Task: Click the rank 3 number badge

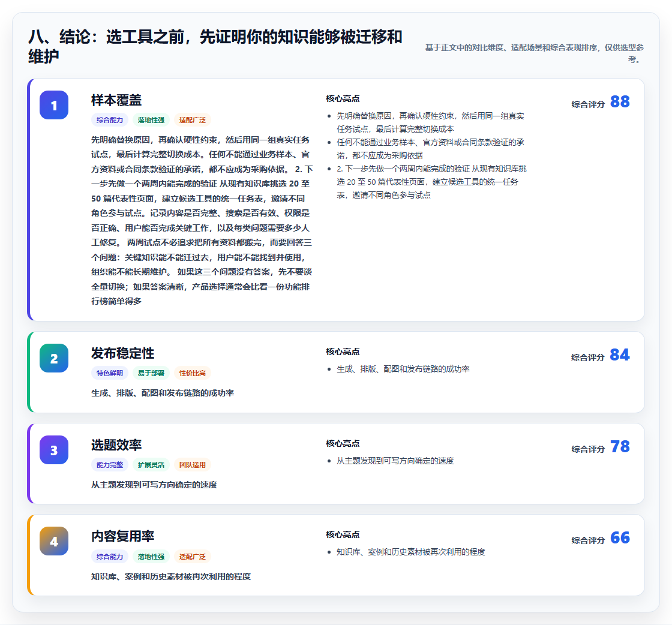Action: pyautogui.click(x=54, y=450)
